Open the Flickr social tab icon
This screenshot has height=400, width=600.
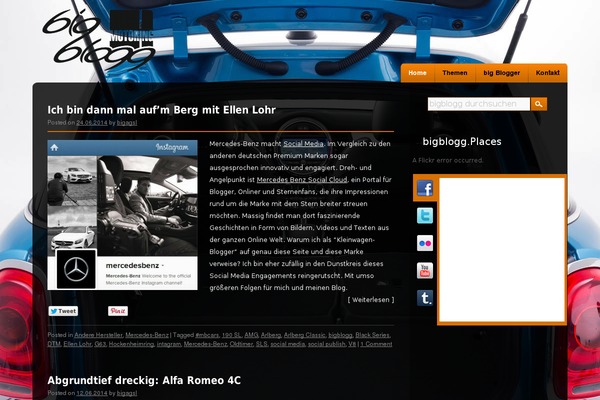tap(425, 243)
